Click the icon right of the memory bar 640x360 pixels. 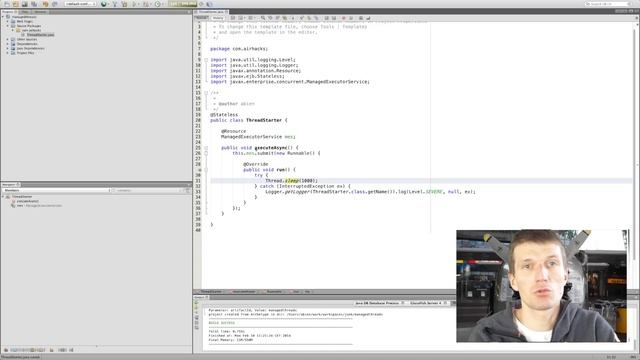(201, 4)
